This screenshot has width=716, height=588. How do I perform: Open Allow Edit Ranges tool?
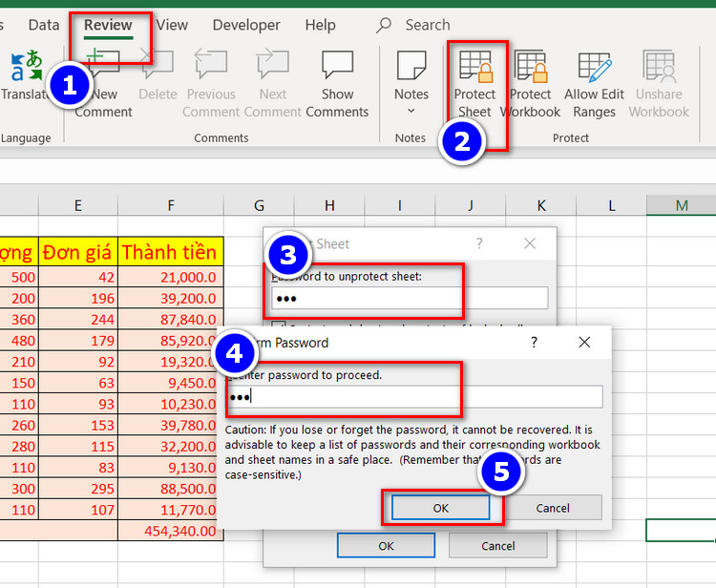point(594,68)
